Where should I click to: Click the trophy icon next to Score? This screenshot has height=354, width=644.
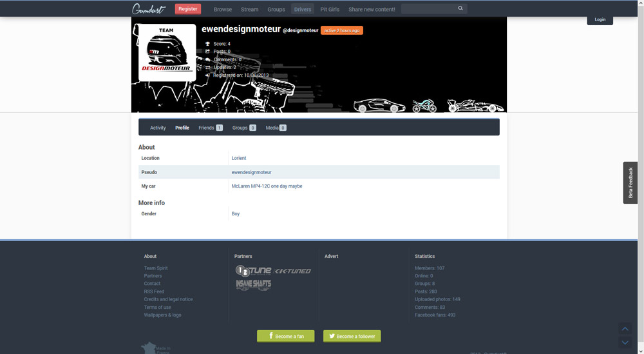[207, 44]
